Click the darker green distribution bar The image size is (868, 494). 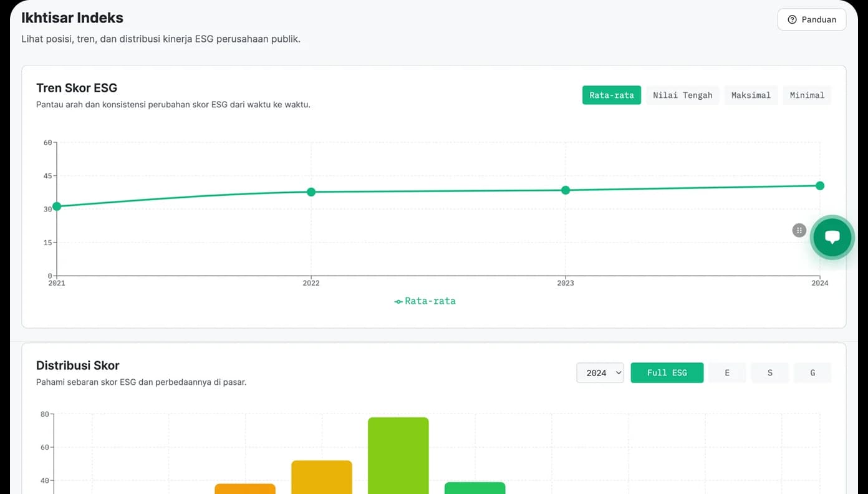[x=475, y=488]
